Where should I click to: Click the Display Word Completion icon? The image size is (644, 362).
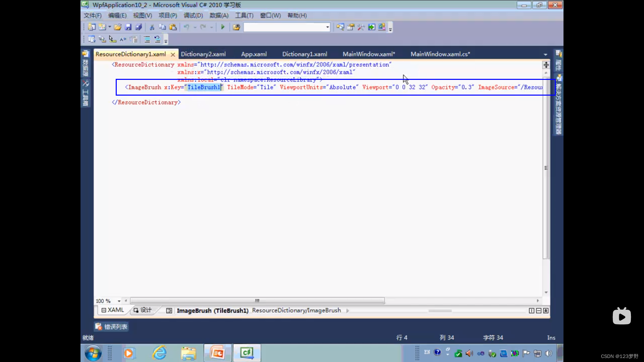pyautogui.click(x=123, y=39)
